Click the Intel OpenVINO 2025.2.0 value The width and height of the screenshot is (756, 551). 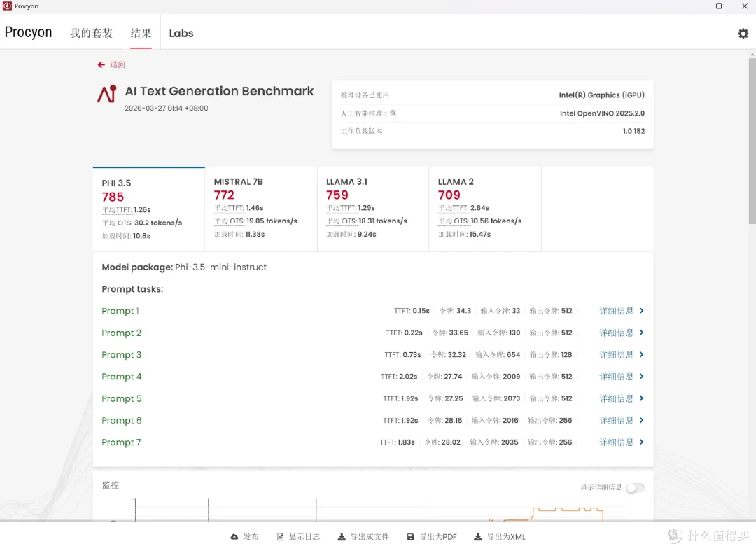(x=602, y=113)
